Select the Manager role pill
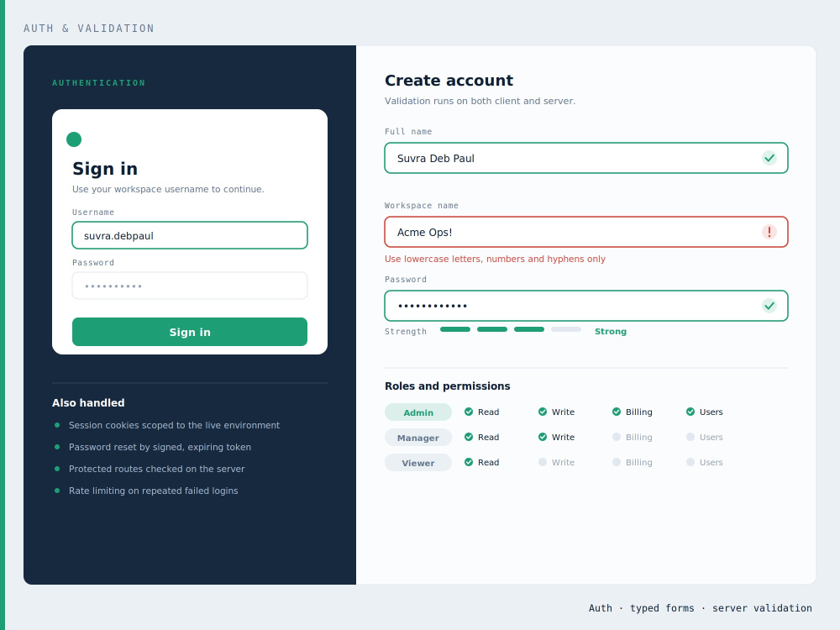Image resolution: width=840 pixels, height=630 pixels. [x=418, y=437]
